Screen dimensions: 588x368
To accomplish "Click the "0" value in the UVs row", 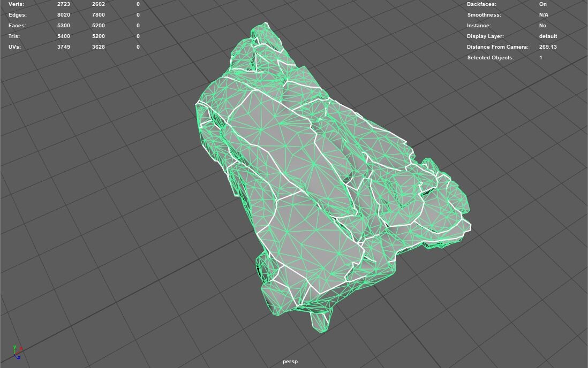I will point(138,47).
